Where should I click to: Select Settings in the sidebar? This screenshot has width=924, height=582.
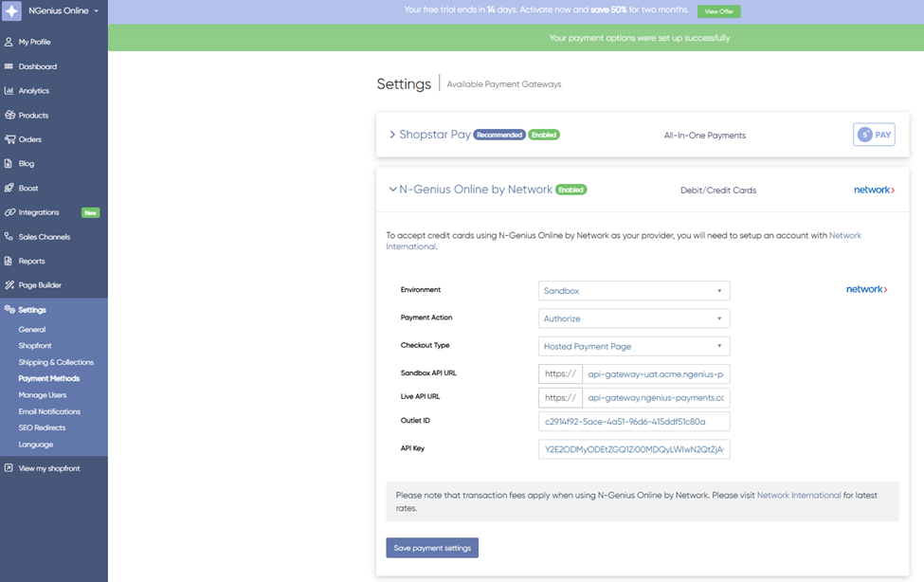click(x=32, y=310)
